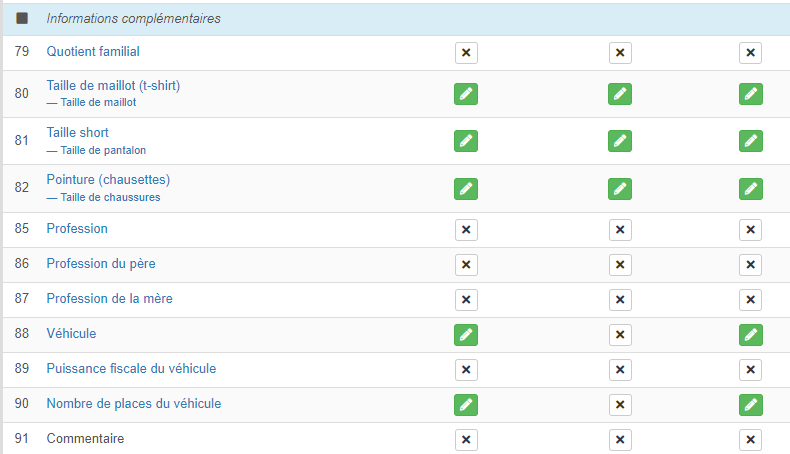Click the Puissance fiscale du véhicule link

click(x=131, y=369)
